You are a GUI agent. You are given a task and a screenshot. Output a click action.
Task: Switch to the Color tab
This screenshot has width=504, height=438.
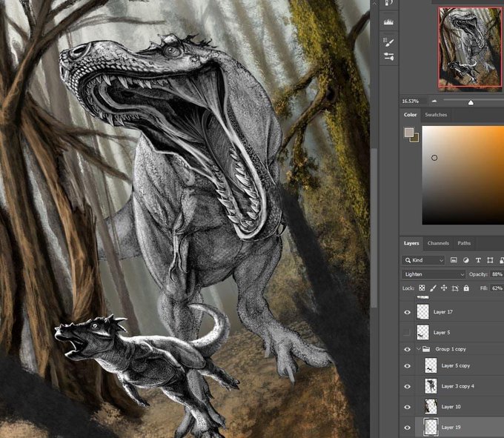tap(410, 115)
